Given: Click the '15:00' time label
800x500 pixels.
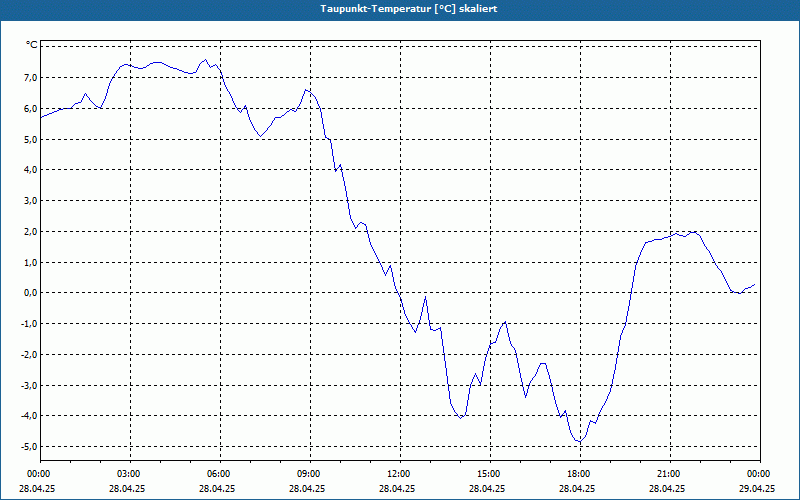Looking at the screenshot, I should coord(490,474).
